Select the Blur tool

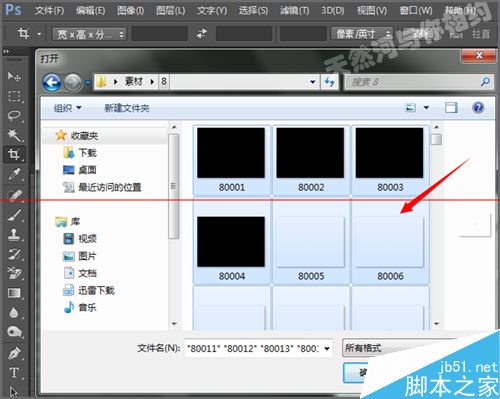click(14, 313)
